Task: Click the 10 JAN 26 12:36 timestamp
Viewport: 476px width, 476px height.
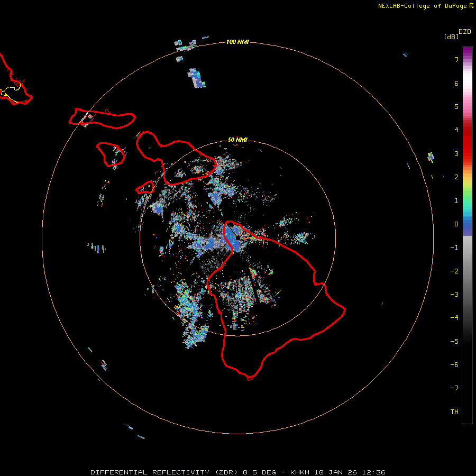Action: [350, 472]
